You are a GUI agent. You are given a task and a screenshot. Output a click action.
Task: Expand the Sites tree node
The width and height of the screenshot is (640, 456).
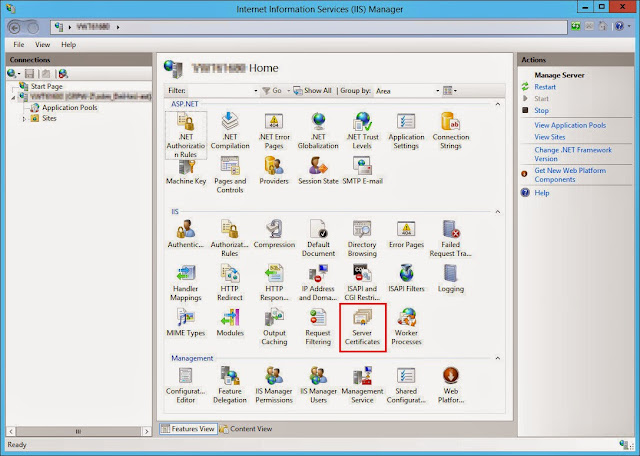click(24, 119)
